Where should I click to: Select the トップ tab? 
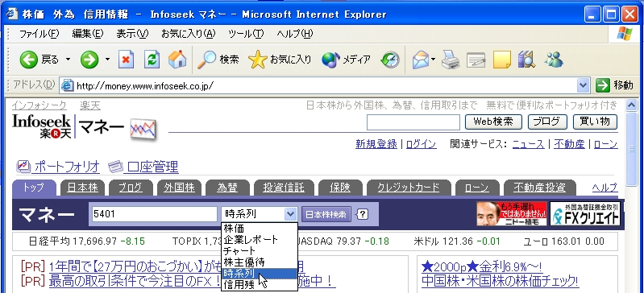34,188
